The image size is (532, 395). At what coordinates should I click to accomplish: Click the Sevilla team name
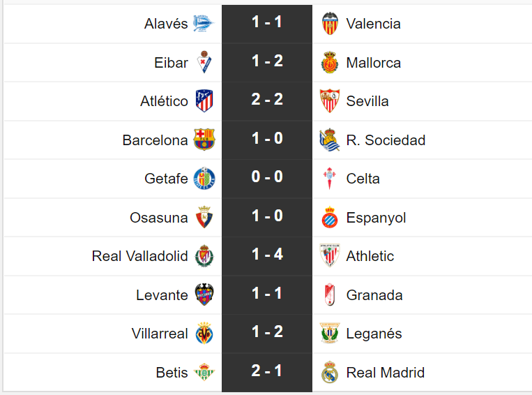pos(367,101)
